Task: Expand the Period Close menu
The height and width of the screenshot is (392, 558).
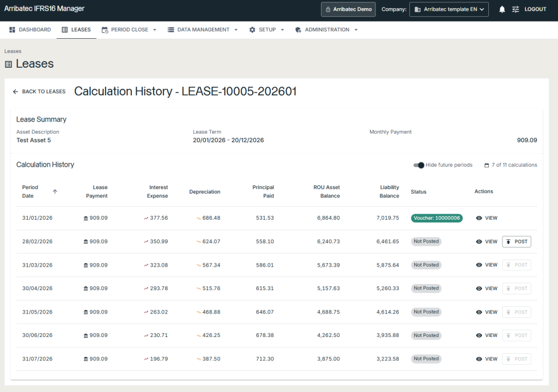Action: pos(129,30)
